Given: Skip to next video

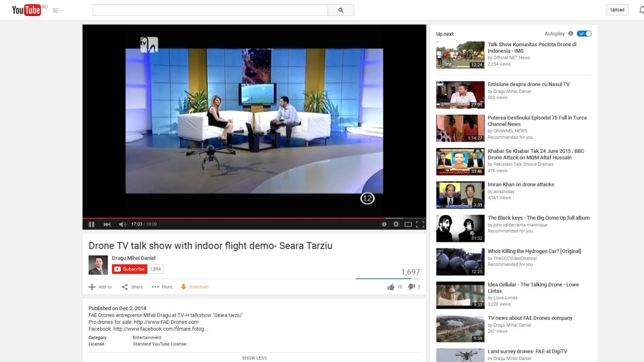Looking at the screenshot, I should (107, 224).
